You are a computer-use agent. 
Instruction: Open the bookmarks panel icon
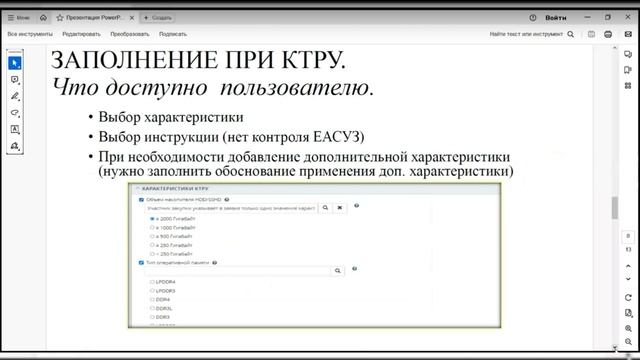tap(628, 70)
